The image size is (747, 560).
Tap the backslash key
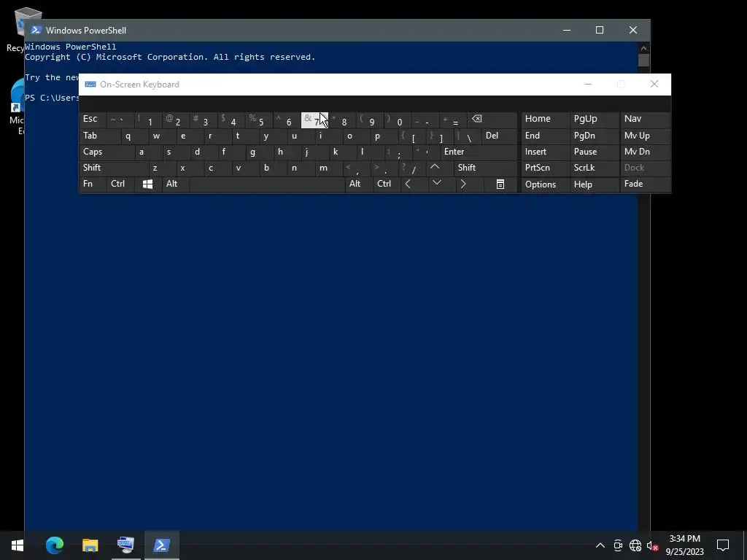tap(467, 136)
